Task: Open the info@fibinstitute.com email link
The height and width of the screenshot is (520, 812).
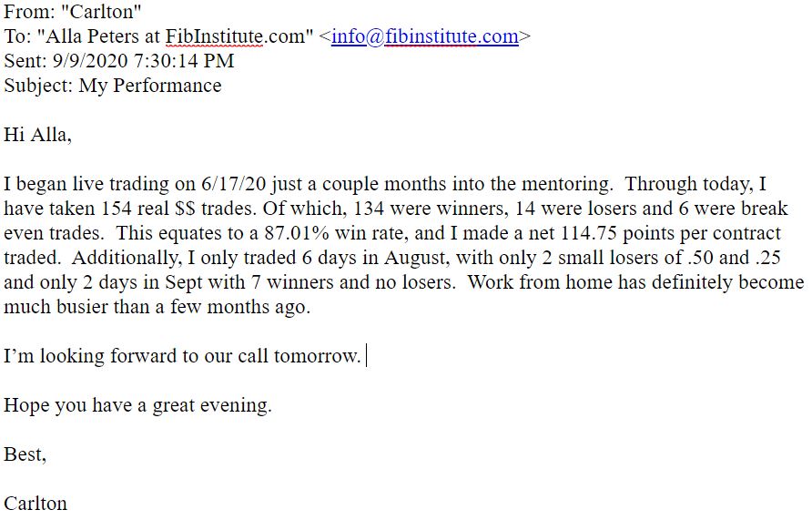Action: (424, 36)
